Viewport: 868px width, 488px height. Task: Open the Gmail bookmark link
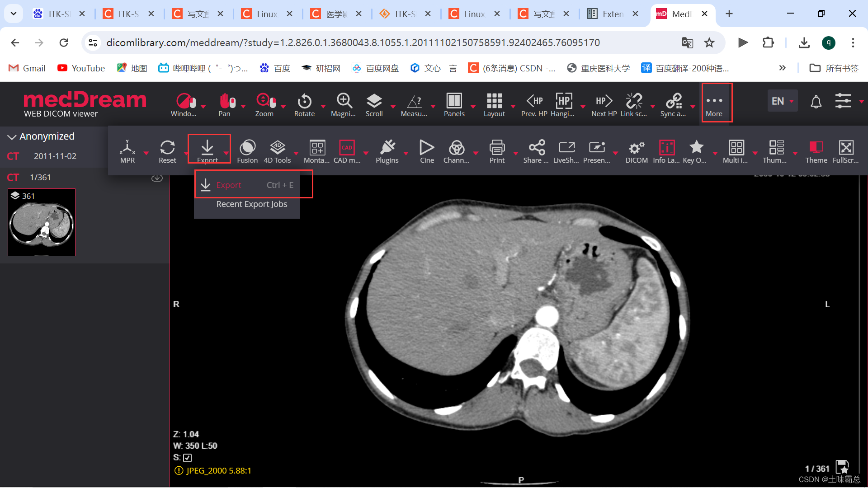[x=27, y=68]
